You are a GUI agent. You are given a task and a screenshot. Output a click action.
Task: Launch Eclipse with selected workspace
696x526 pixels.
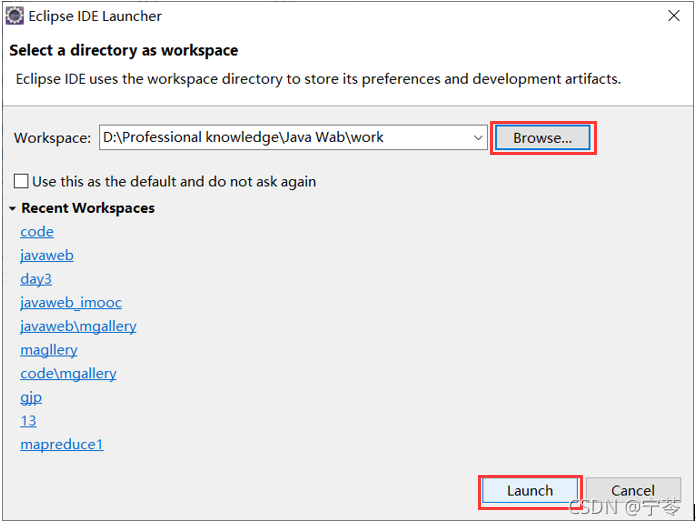(530, 491)
